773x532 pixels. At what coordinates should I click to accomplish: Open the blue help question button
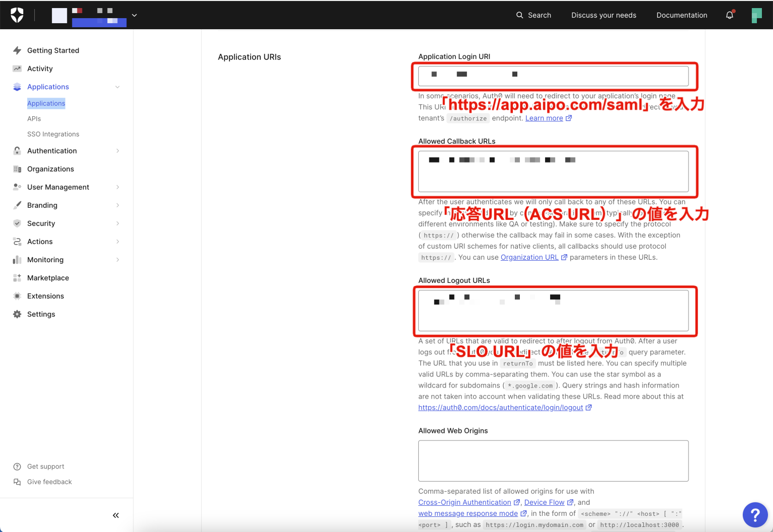[755, 515]
